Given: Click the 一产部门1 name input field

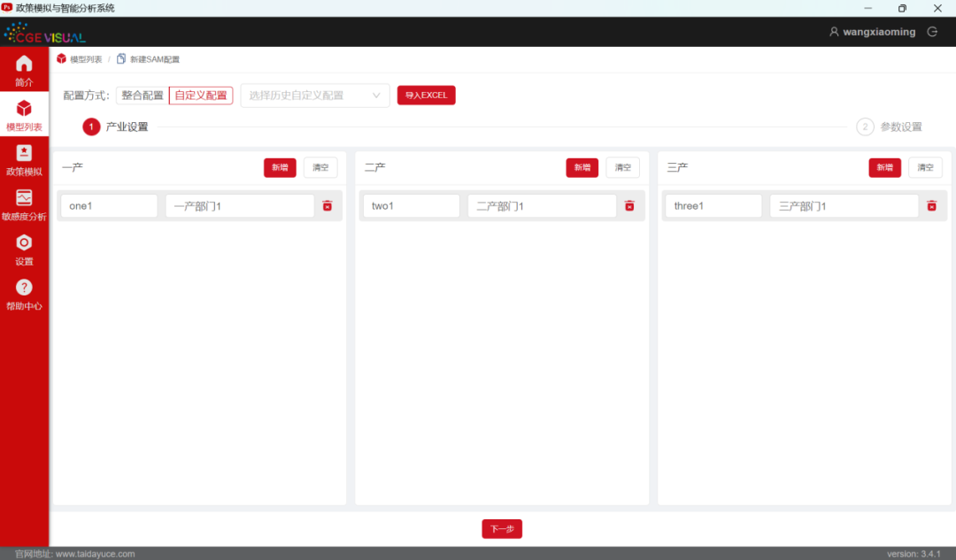Looking at the screenshot, I should coord(240,206).
